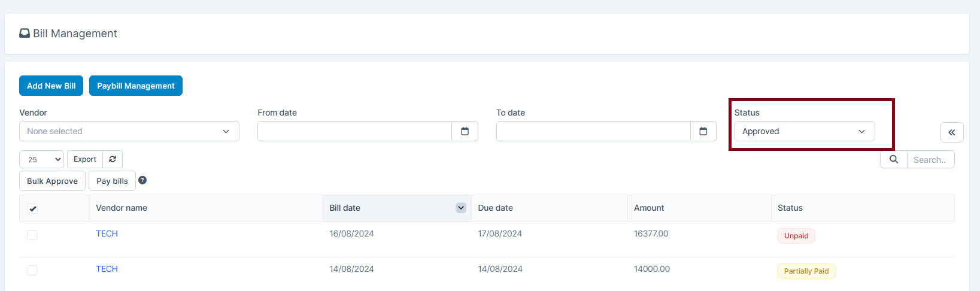The height and width of the screenshot is (291, 980).
Task: Open the Vendor dropdown
Action: tap(129, 131)
